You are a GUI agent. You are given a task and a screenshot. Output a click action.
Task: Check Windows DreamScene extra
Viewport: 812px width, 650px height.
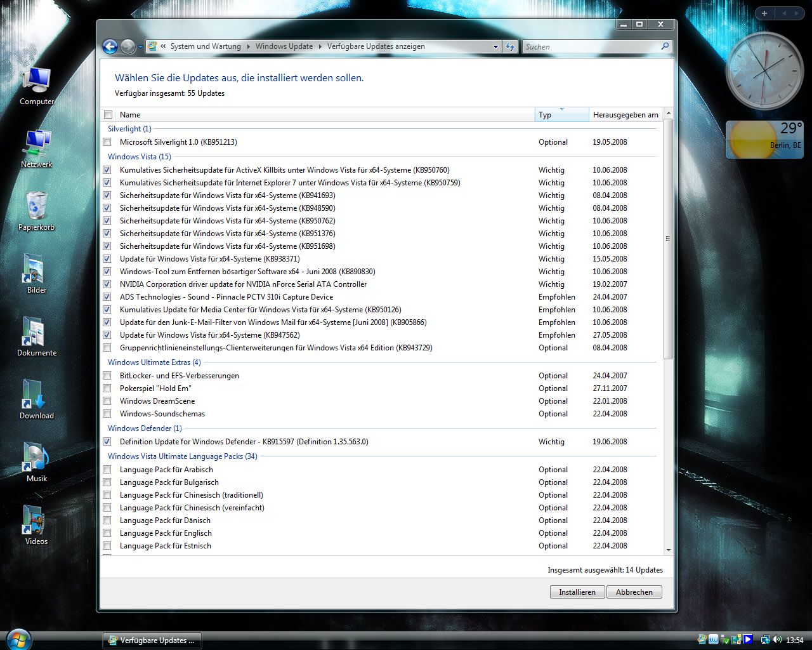(x=107, y=401)
